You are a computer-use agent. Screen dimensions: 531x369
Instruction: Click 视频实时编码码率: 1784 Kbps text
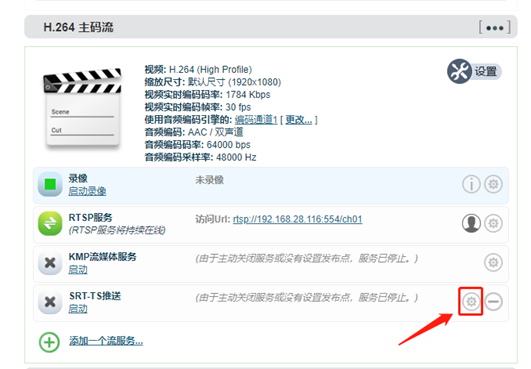[x=207, y=95]
